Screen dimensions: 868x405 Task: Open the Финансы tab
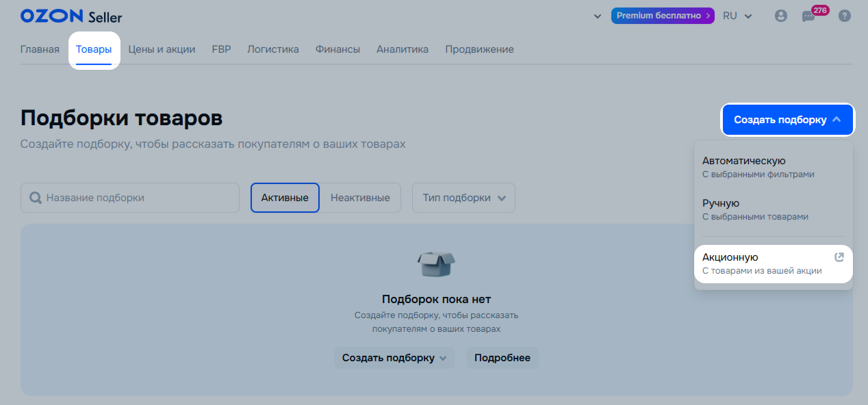pos(337,49)
